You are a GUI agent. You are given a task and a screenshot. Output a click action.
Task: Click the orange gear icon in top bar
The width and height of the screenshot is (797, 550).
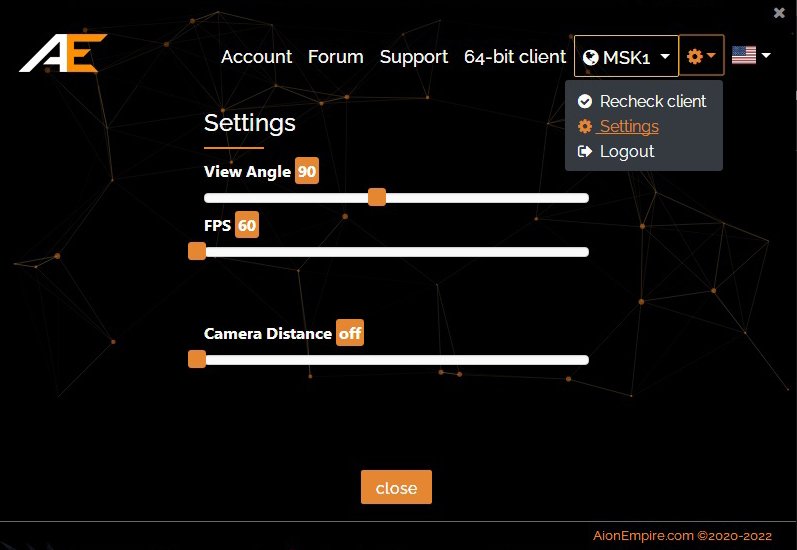(x=695, y=57)
